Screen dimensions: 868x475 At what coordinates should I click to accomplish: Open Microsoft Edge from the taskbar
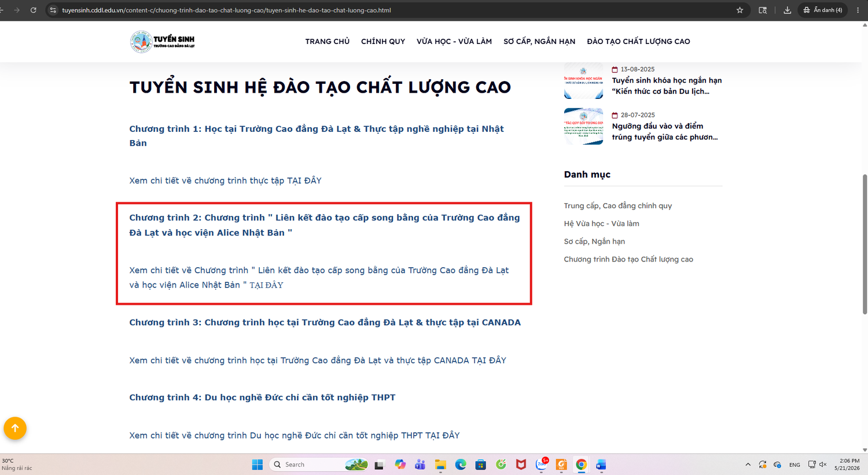click(x=461, y=465)
